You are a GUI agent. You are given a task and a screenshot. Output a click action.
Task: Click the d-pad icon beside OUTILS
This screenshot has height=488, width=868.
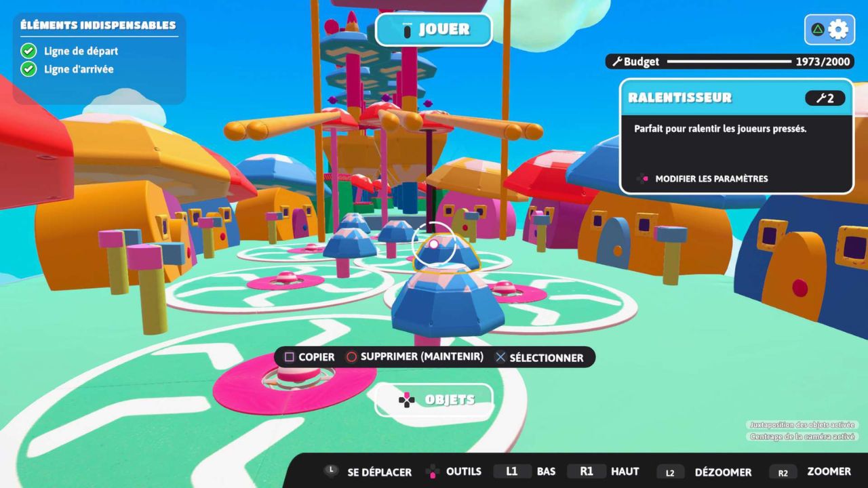pos(432,471)
